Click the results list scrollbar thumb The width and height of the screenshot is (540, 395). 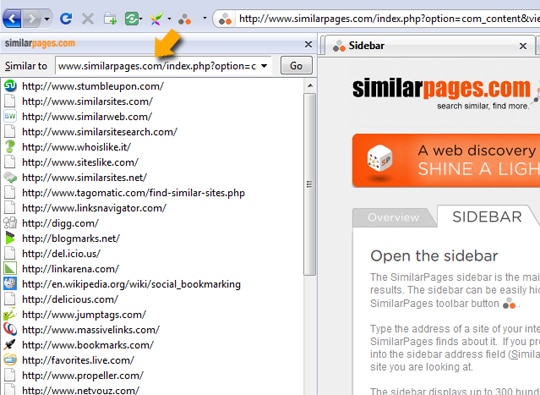click(310, 184)
